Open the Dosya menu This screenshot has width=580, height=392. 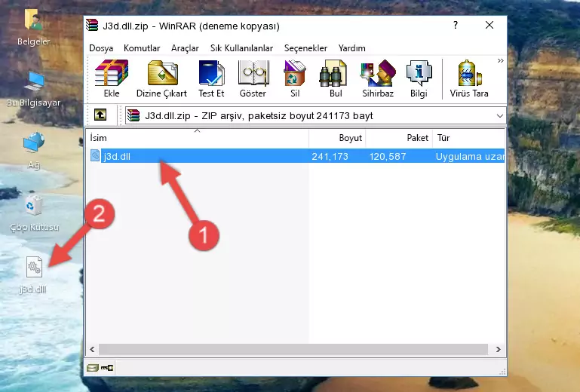[x=101, y=48]
